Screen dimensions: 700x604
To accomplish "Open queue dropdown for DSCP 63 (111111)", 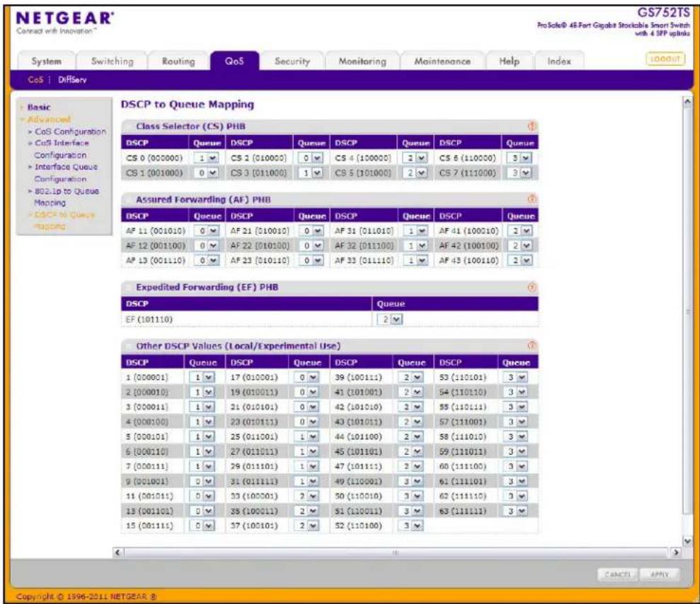I will 516,511.
